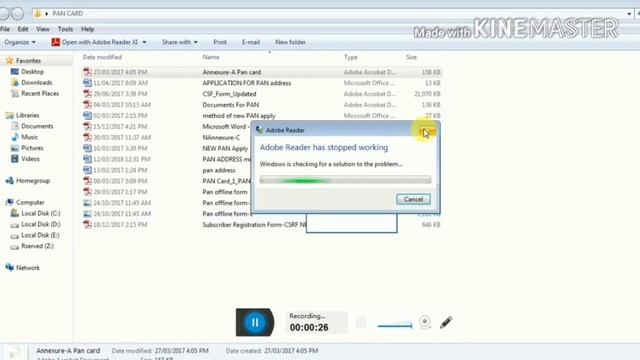This screenshot has height=360, width=640.
Task: Open Local Disk (D:)
Action: pyautogui.click(x=40, y=224)
